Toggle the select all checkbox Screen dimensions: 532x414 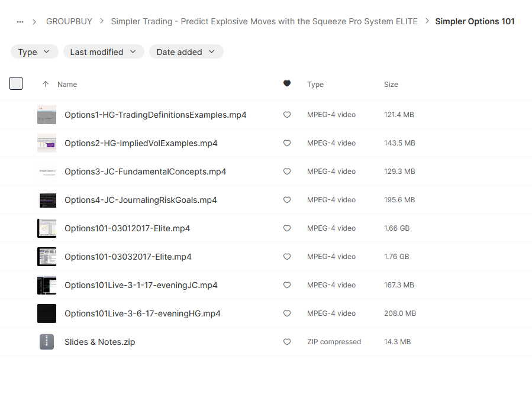pos(16,83)
